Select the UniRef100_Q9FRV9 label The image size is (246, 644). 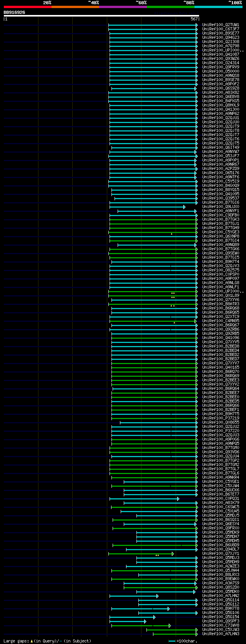coord(221,67)
